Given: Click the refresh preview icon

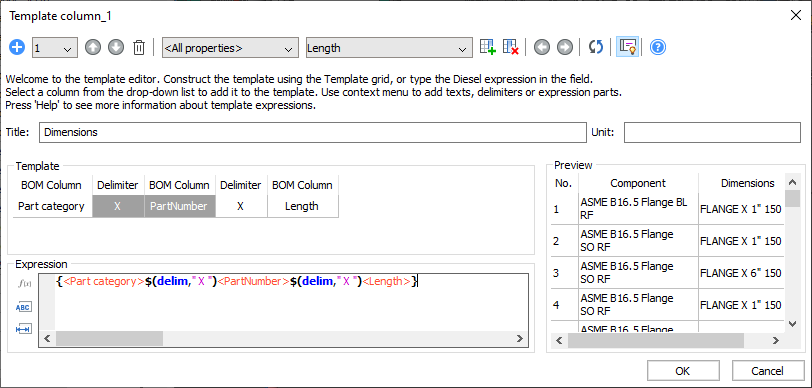Looking at the screenshot, I should click(596, 48).
